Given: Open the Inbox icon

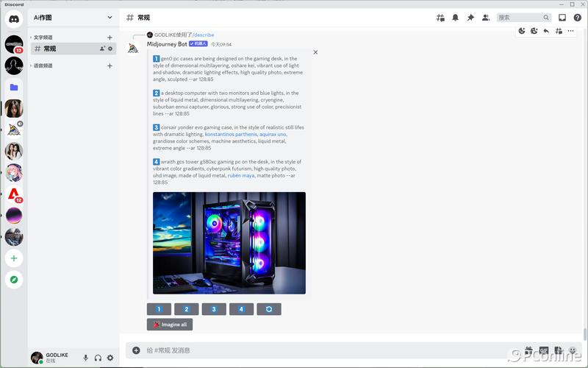Looking at the screenshot, I should click(x=562, y=18).
